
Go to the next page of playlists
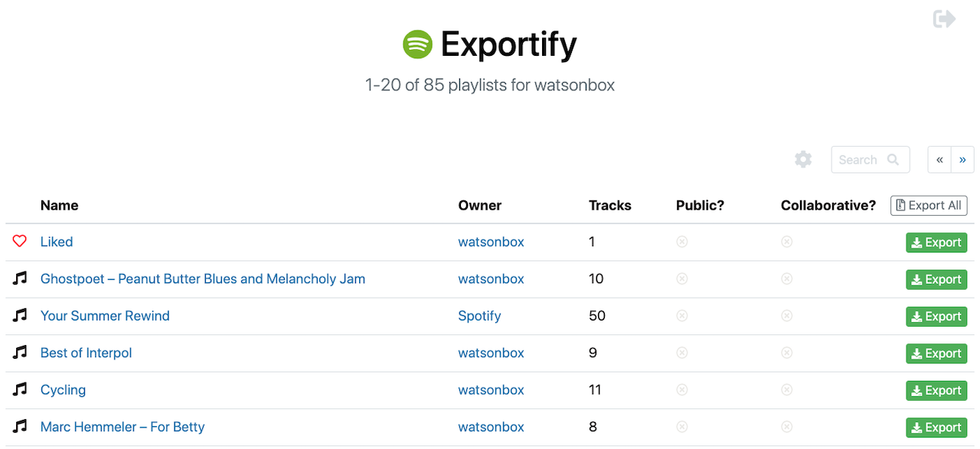(962, 160)
